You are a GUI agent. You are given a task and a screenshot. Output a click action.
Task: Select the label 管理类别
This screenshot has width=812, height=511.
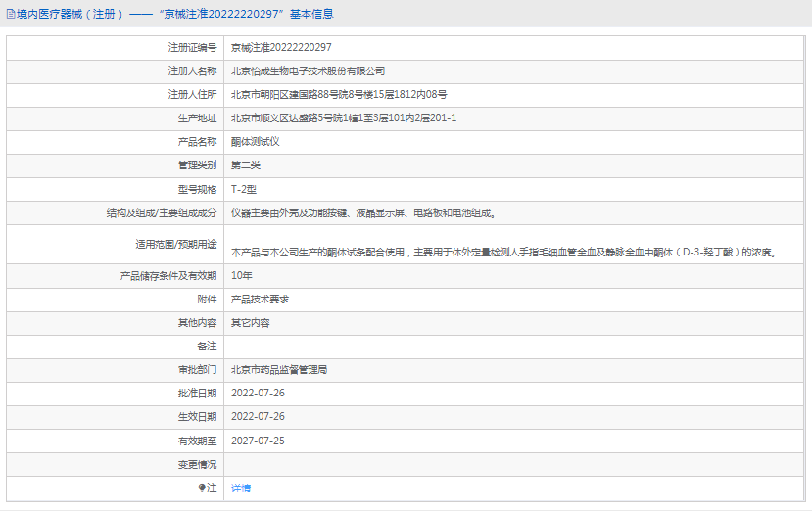197,165
